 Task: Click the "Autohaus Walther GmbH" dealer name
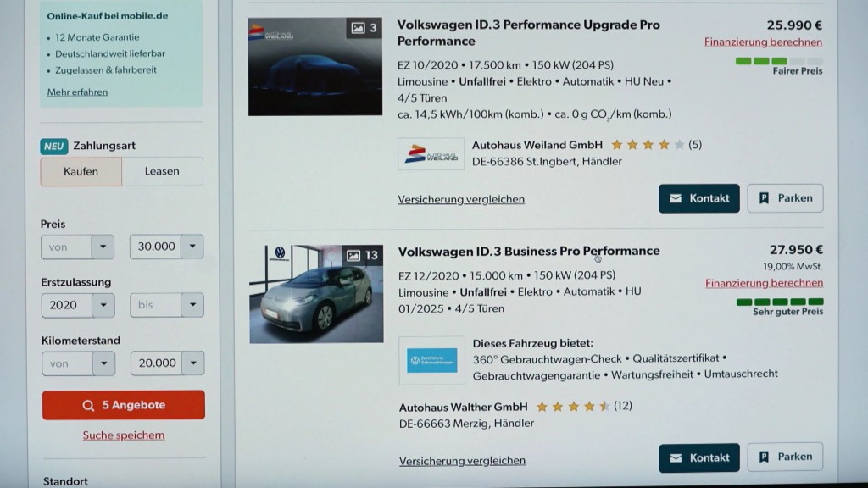point(464,408)
